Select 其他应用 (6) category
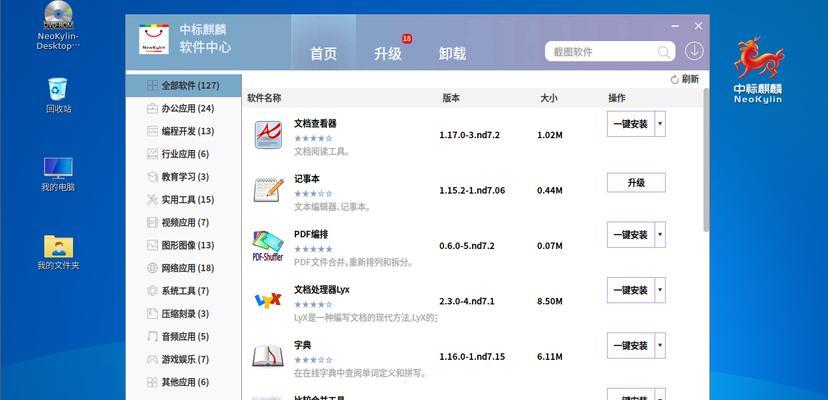The image size is (828, 400). [x=183, y=382]
